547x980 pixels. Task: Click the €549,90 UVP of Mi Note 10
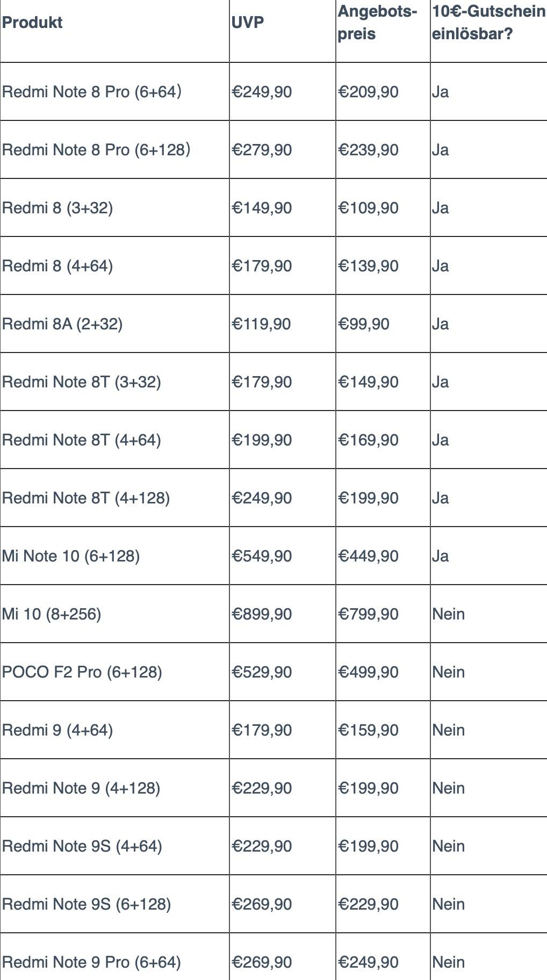coord(262,556)
